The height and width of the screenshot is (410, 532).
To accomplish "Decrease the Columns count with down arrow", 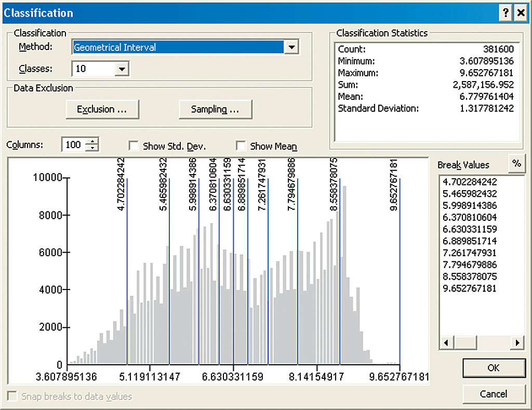I will (92, 148).
